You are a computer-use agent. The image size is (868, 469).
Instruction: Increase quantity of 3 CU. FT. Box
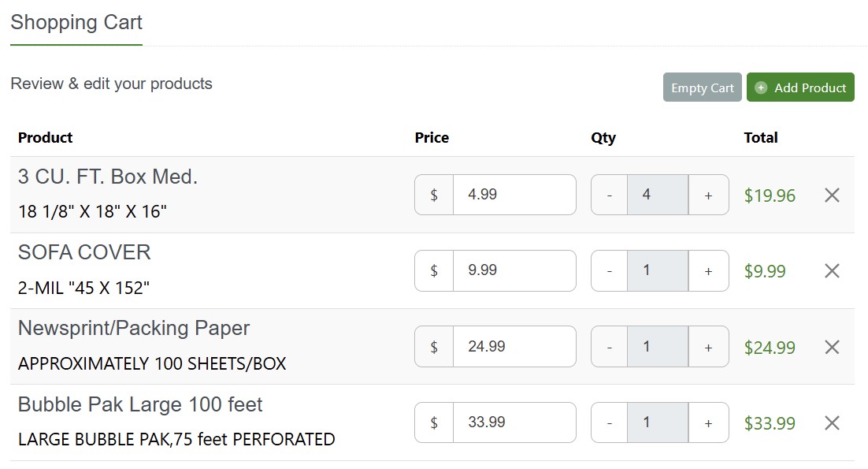click(709, 195)
